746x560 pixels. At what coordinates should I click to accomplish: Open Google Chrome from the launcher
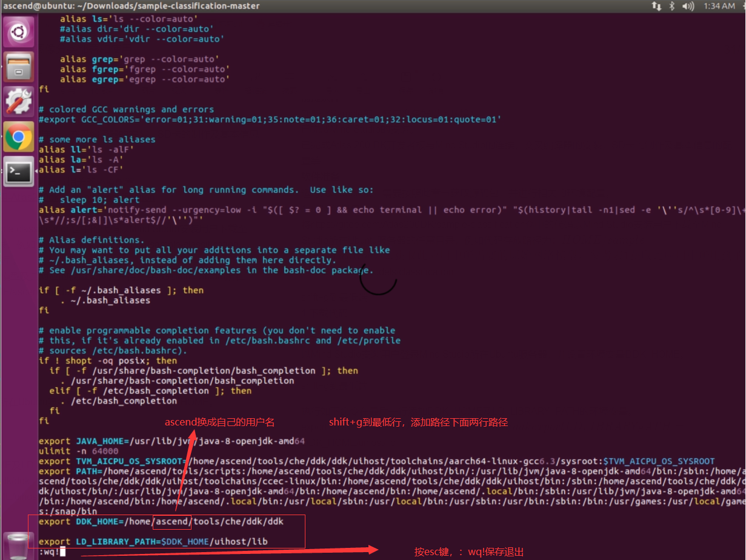pos(19,138)
